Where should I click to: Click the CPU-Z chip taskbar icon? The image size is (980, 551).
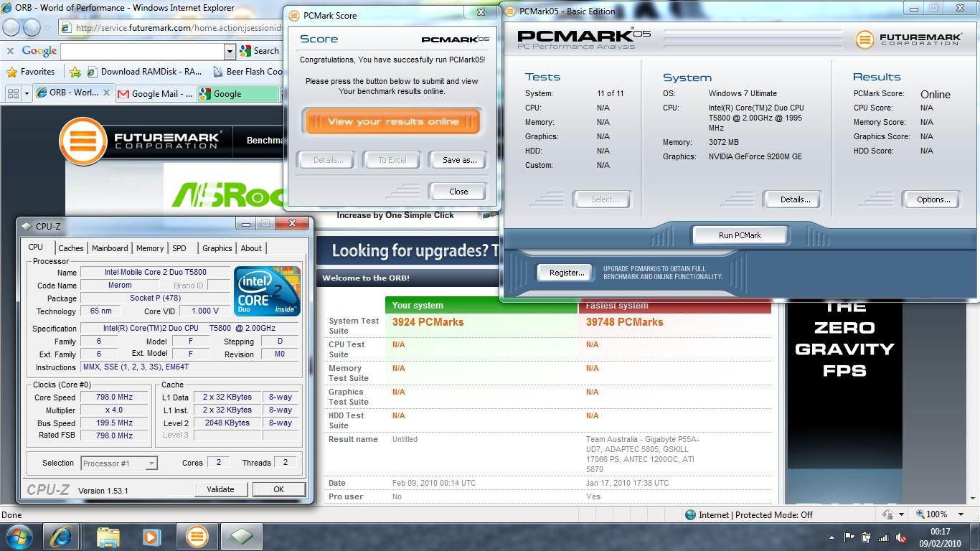click(x=241, y=537)
